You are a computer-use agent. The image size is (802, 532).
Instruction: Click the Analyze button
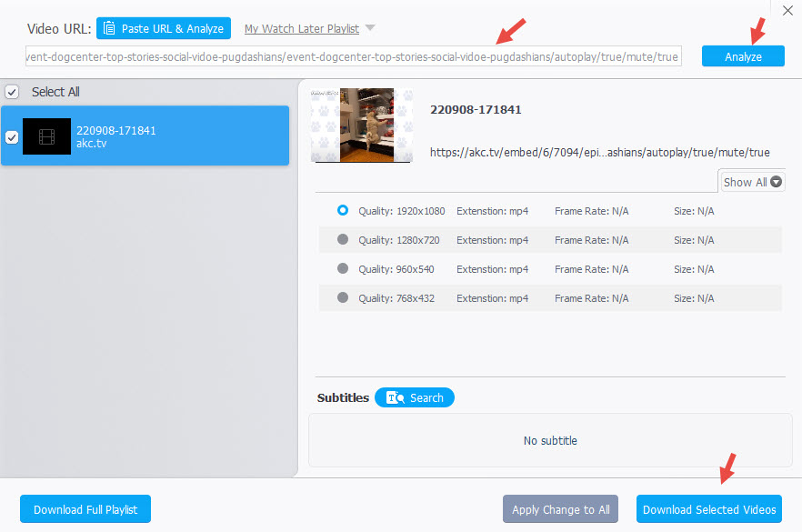tap(743, 56)
